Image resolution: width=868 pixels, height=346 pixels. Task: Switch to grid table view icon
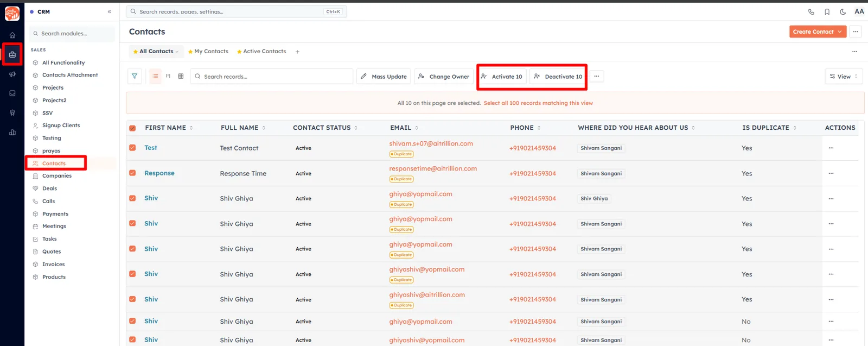pos(181,77)
